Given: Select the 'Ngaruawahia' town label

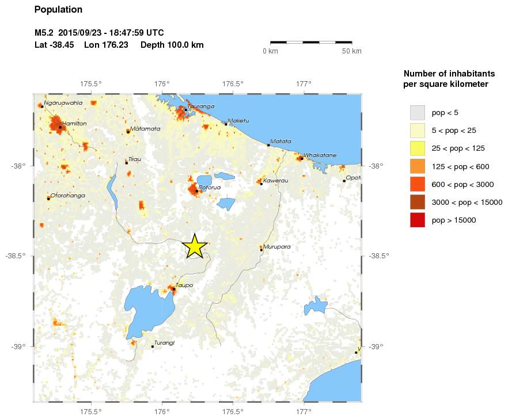Looking at the screenshot, I should [63, 103].
